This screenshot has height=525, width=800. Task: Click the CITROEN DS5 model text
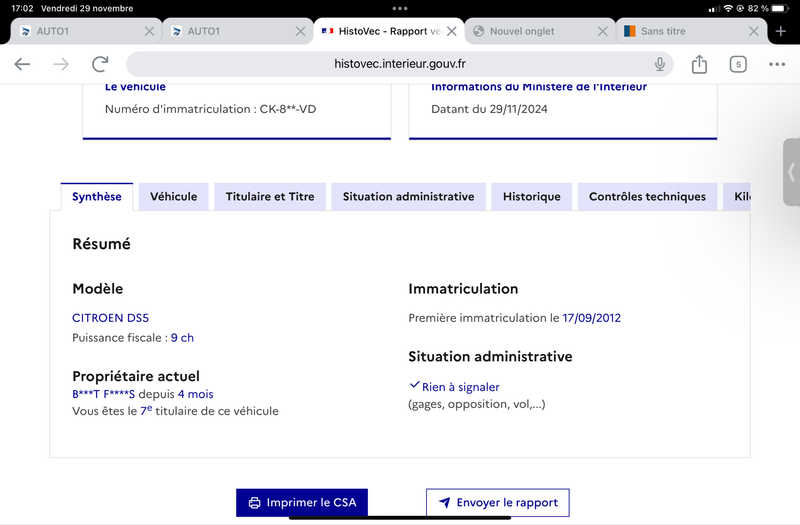point(110,318)
